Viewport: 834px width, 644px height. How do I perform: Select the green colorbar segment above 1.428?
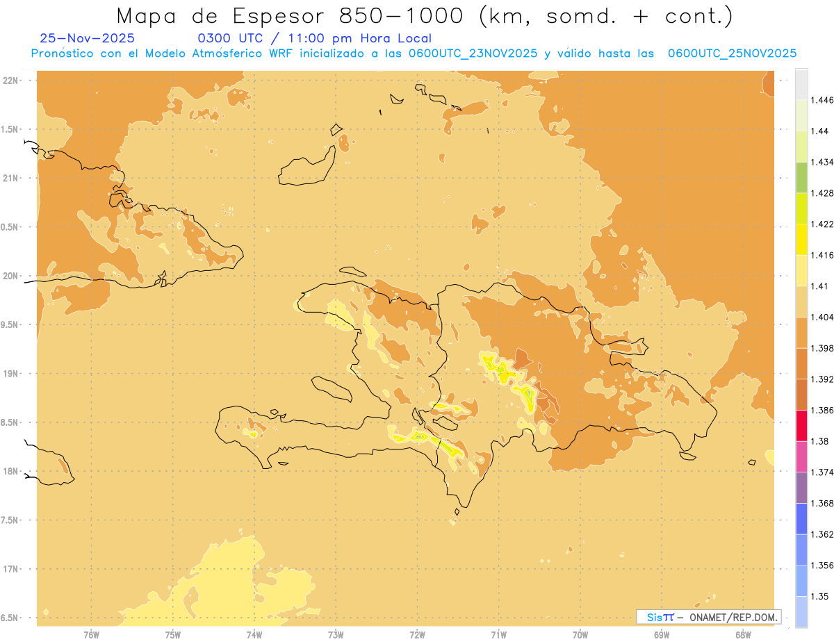point(801,177)
